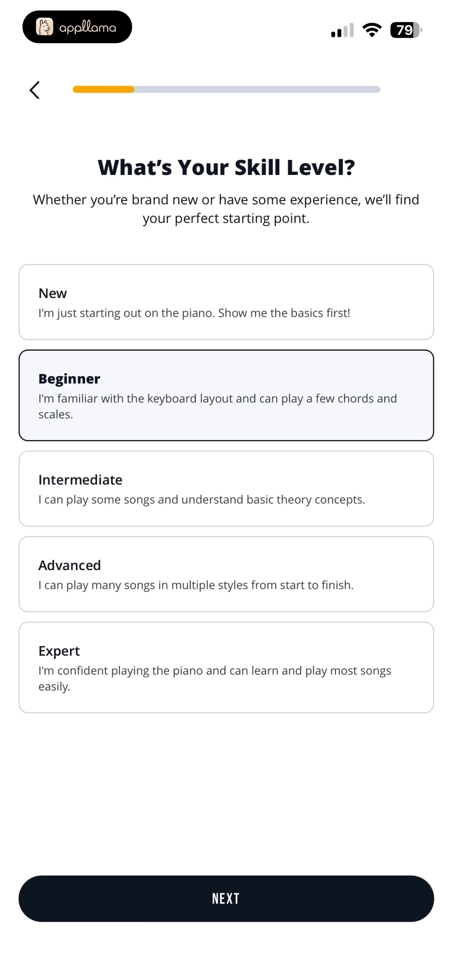Tap the applлama llama logo icon
453x980 pixels.
coord(44,27)
